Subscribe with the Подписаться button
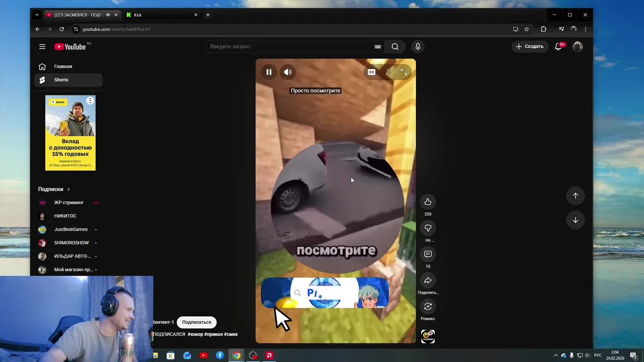Viewport: 644px width, 362px height. [x=197, y=322]
